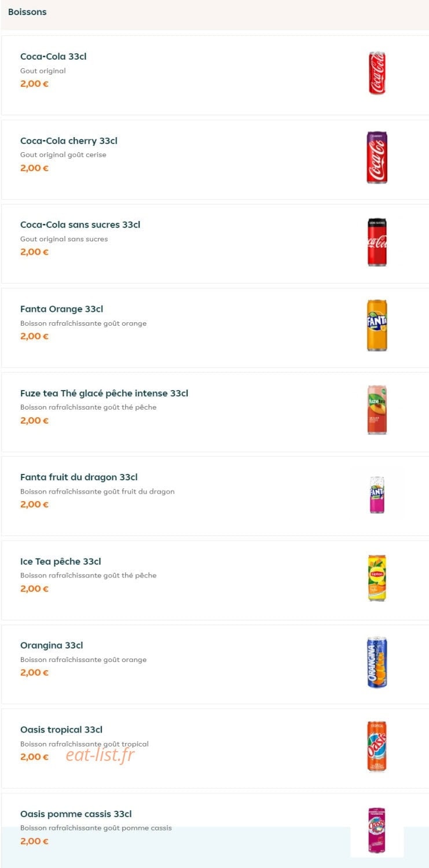Click the Fanta Orange can image
The width and height of the screenshot is (429, 868).
coord(377,325)
